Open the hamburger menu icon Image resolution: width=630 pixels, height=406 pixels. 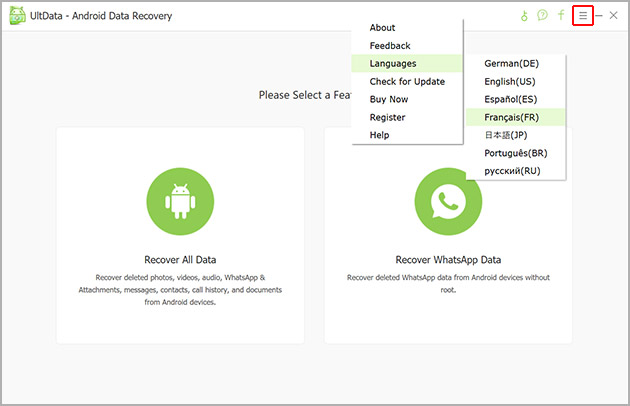[x=583, y=16]
